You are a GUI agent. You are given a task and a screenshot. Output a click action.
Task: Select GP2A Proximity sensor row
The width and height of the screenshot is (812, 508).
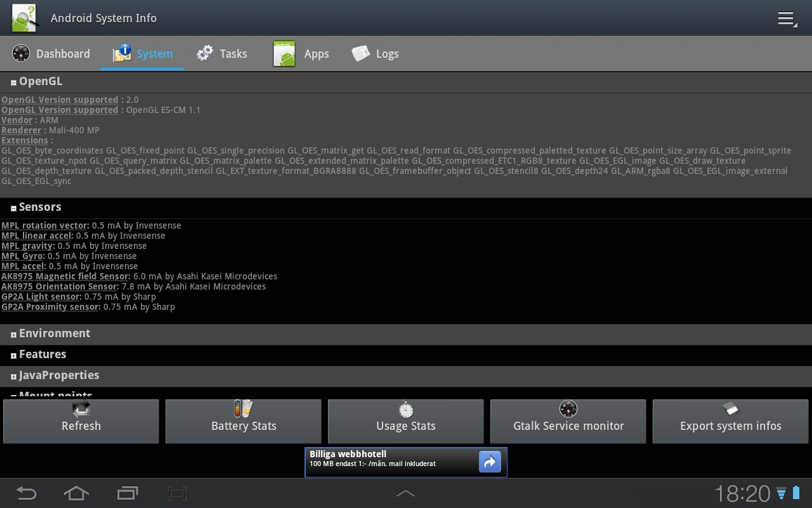tap(88, 307)
